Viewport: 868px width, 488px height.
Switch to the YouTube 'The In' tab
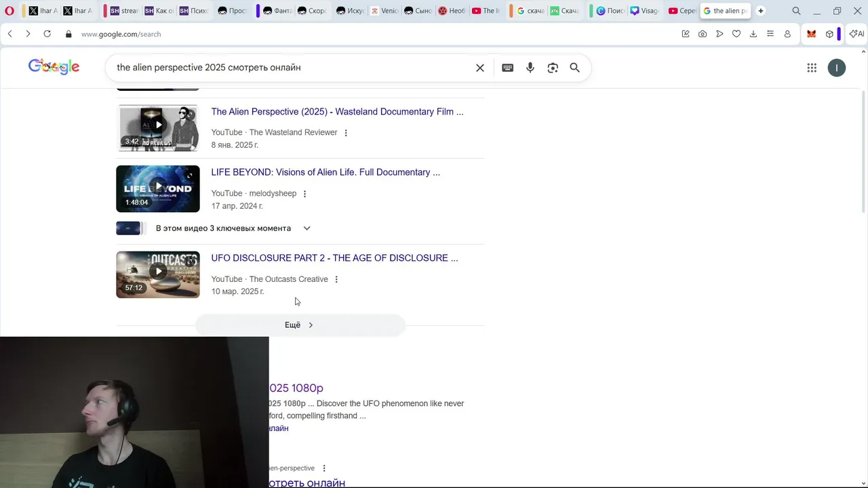pos(486,11)
